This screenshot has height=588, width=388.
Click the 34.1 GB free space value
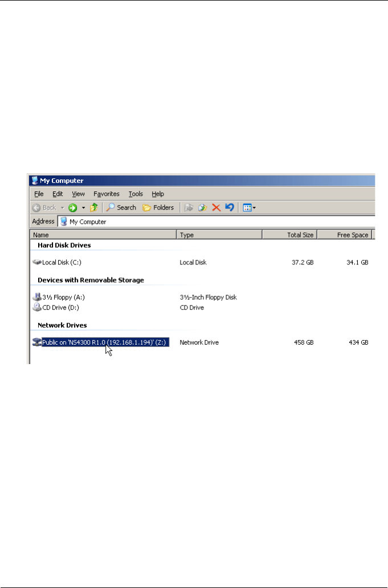357,263
